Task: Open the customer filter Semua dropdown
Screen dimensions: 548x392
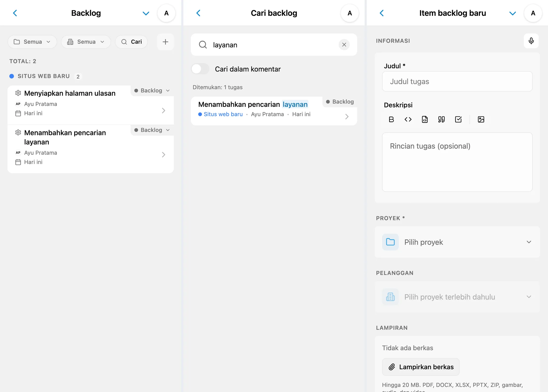Action: [86, 42]
